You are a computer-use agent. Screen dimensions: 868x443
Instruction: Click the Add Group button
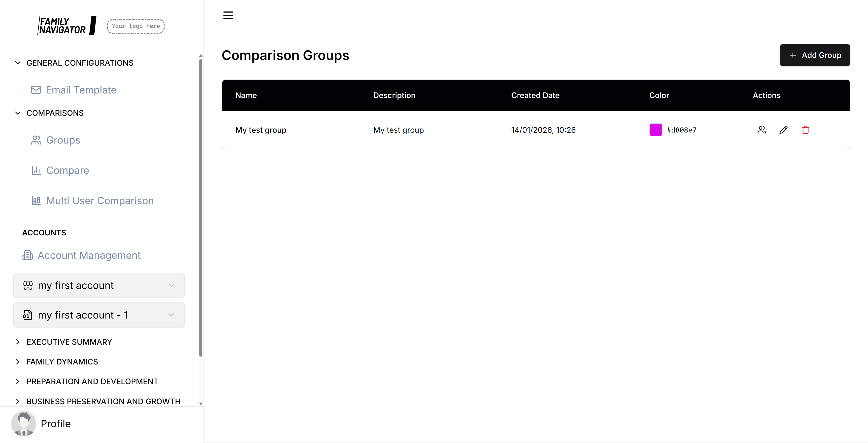(x=815, y=55)
